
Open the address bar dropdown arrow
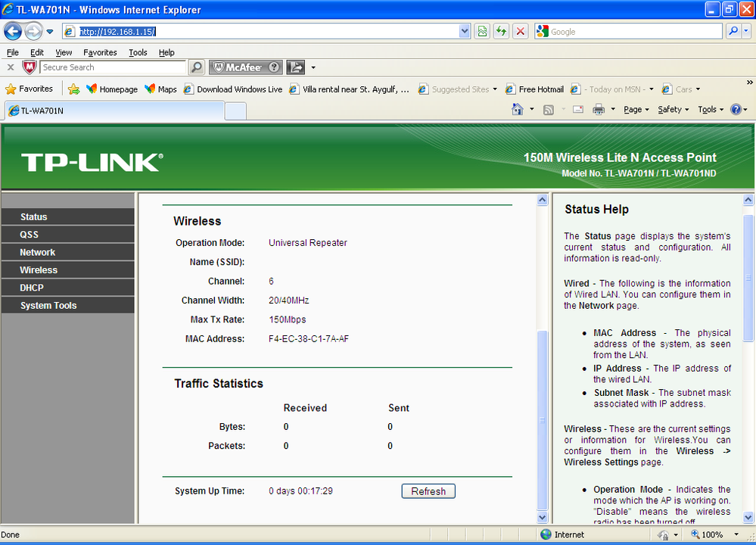pos(465,31)
